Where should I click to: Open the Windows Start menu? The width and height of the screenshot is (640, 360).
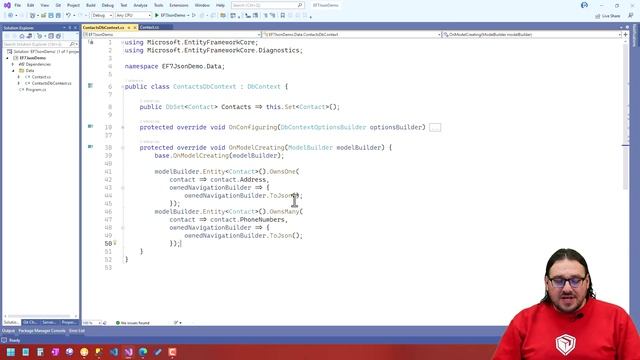(x=11, y=352)
